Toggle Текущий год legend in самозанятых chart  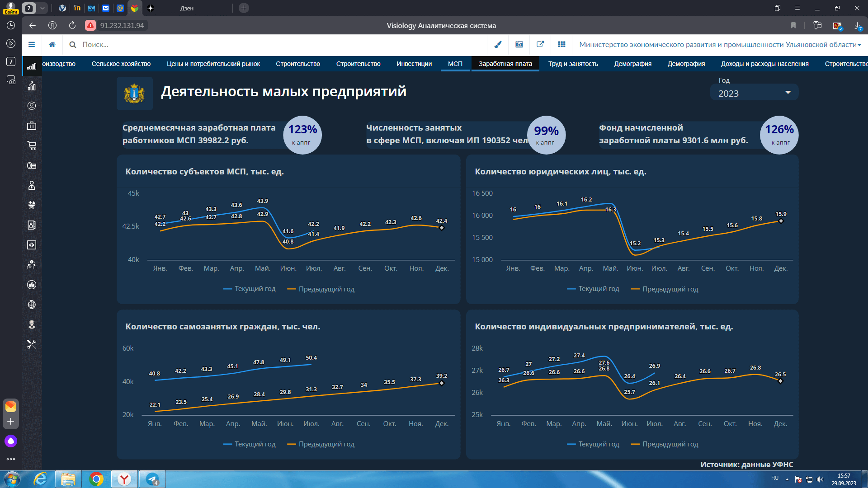[x=250, y=444]
